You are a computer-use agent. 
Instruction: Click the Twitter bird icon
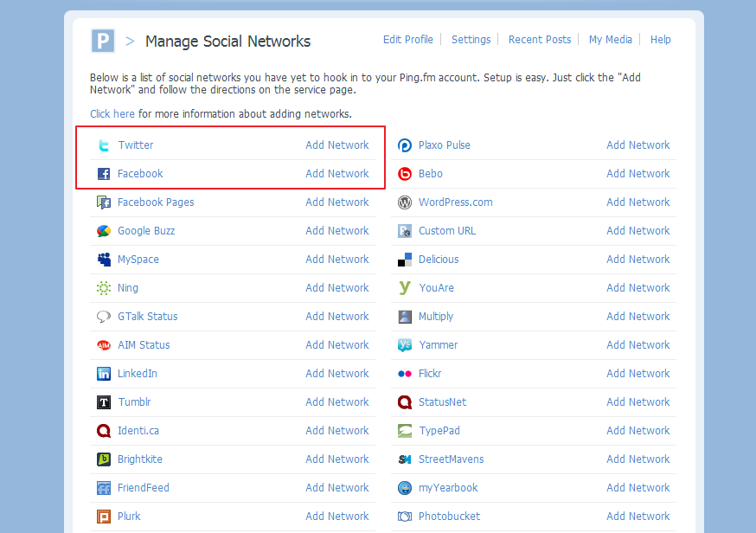104,145
